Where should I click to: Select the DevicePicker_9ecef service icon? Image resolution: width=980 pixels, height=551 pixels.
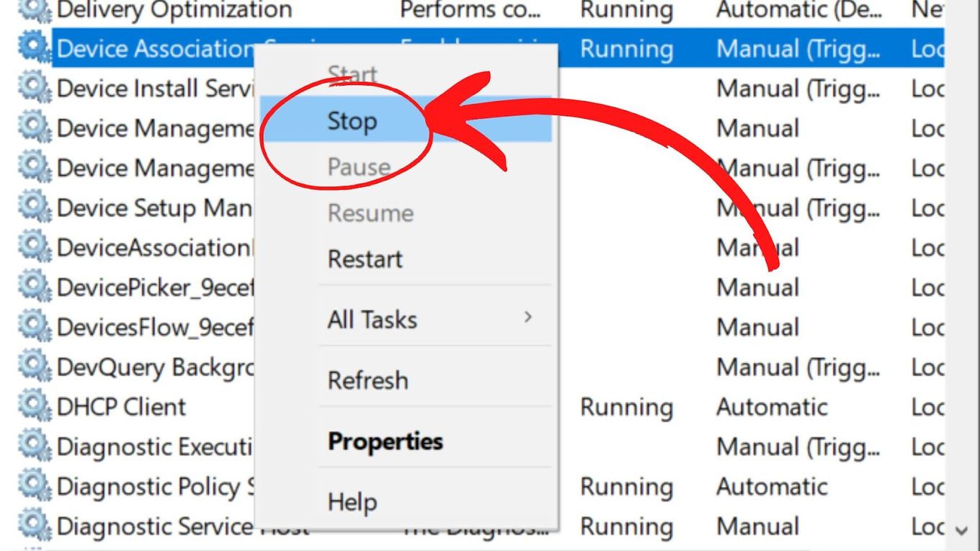coord(35,287)
